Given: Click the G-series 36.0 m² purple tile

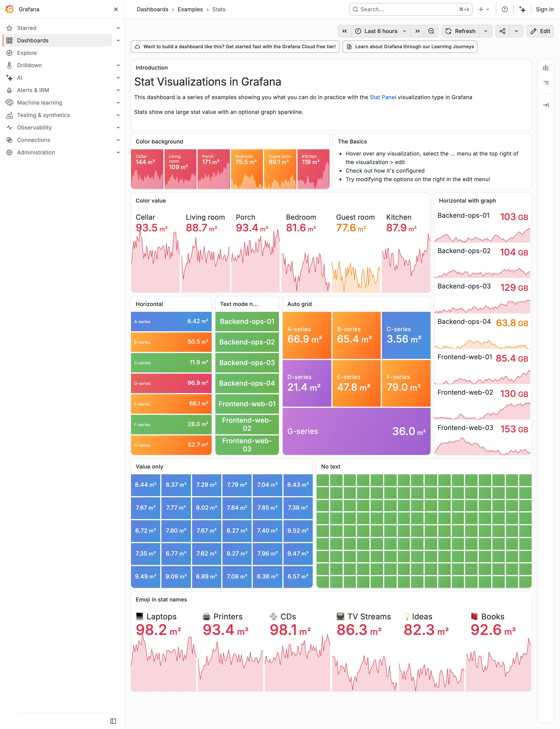Looking at the screenshot, I should [x=356, y=431].
